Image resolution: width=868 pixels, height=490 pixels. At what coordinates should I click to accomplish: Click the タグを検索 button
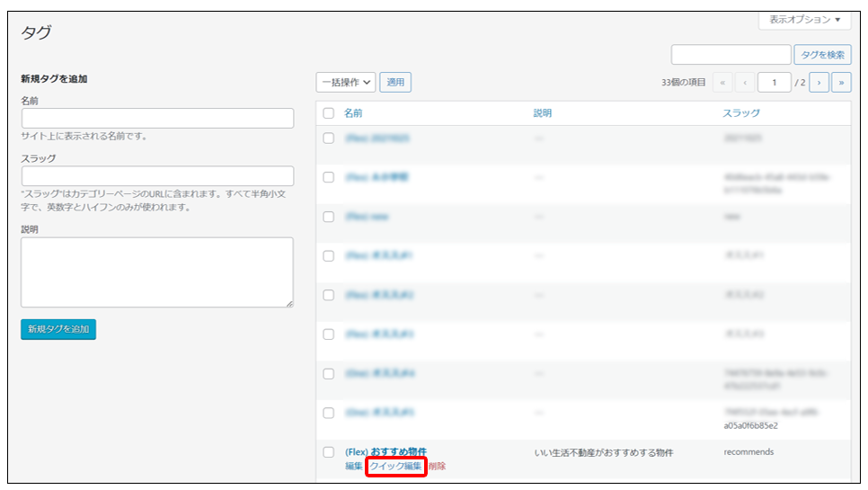[x=822, y=55]
